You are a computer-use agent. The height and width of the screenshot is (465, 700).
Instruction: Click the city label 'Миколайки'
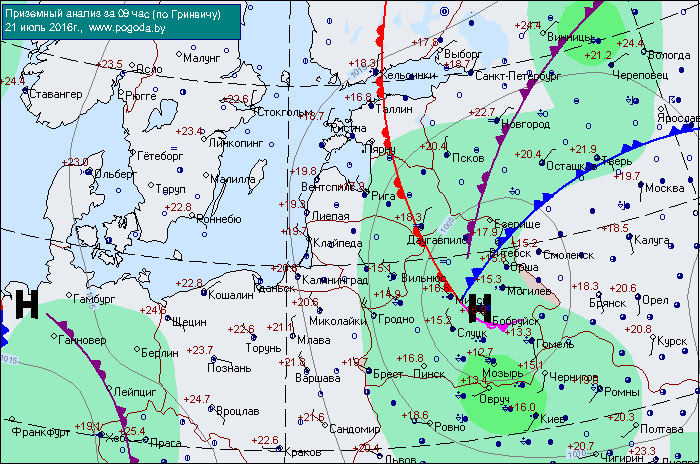tap(340, 321)
